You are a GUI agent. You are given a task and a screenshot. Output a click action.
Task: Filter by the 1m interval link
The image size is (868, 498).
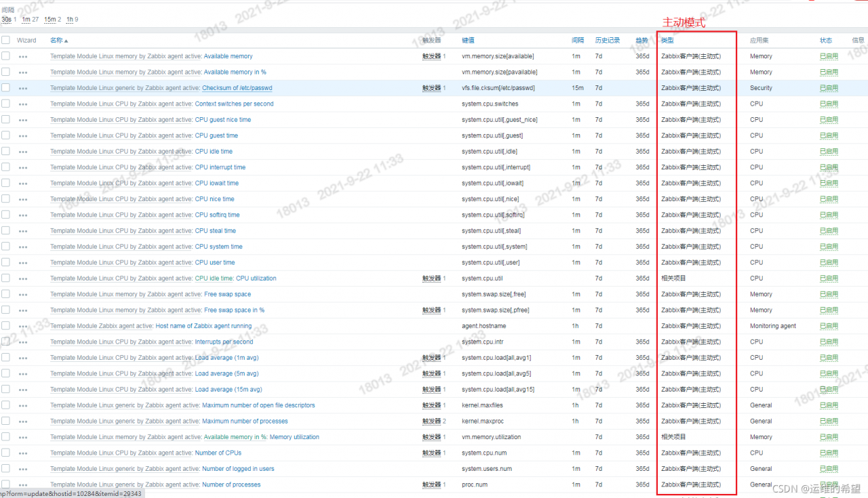tap(26, 20)
